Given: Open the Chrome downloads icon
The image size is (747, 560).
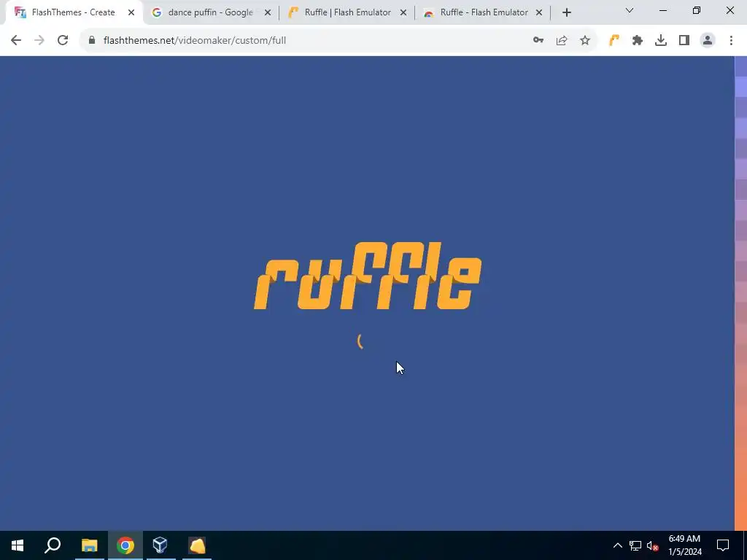Looking at the screenshot, I should [x=661, y=41].
